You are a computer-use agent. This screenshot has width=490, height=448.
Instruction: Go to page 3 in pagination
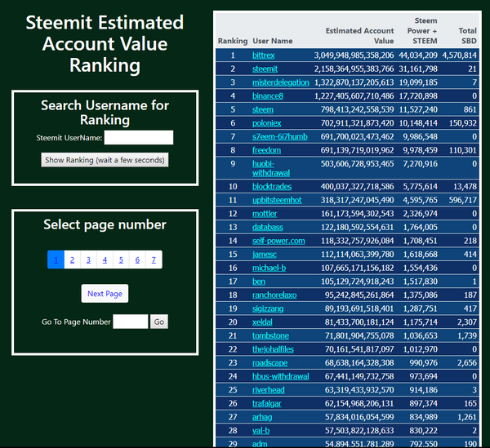tap(88, 259)
